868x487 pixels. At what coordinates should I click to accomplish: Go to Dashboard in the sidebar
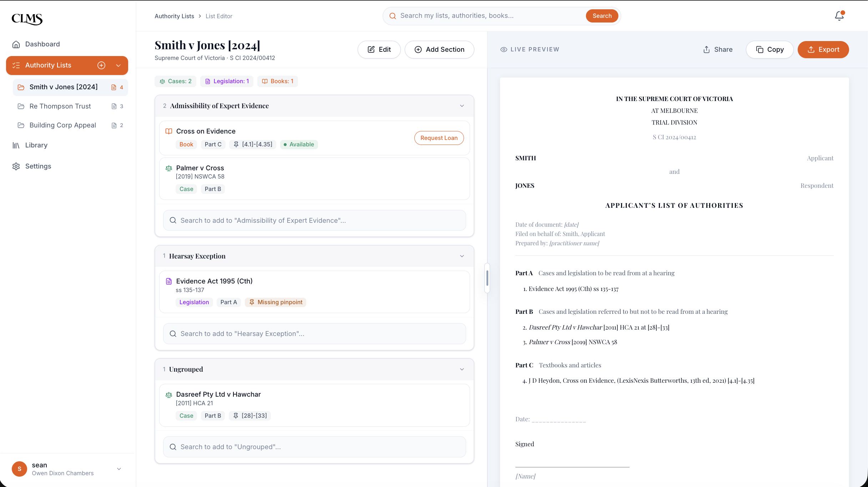42,44
